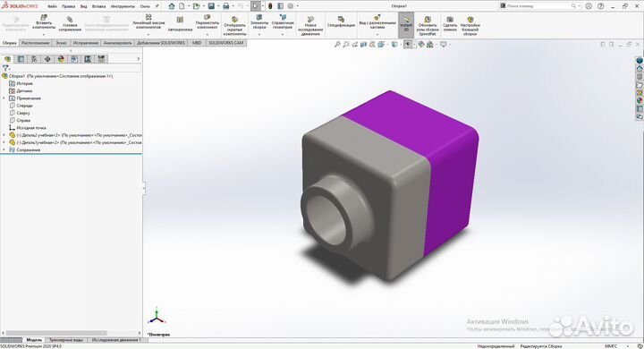Screen dimensions: 644x349
Task: Click the Section View icon in view toolbar
Action: (x=363, y=45)
